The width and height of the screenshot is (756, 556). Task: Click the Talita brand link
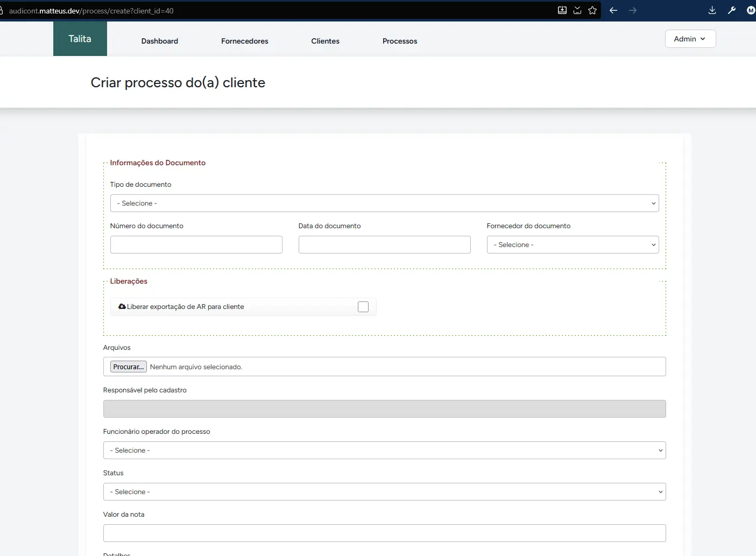[80, 39]
